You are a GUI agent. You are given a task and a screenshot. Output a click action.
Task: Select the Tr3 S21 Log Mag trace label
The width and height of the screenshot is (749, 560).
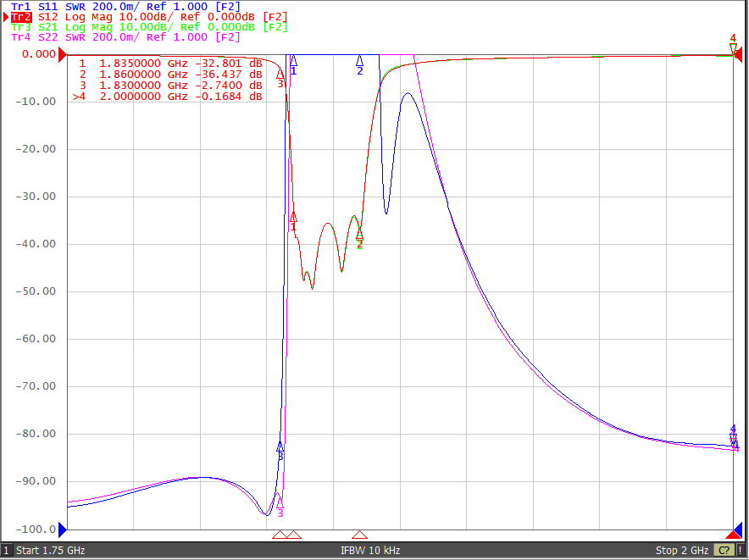point(149,27)
